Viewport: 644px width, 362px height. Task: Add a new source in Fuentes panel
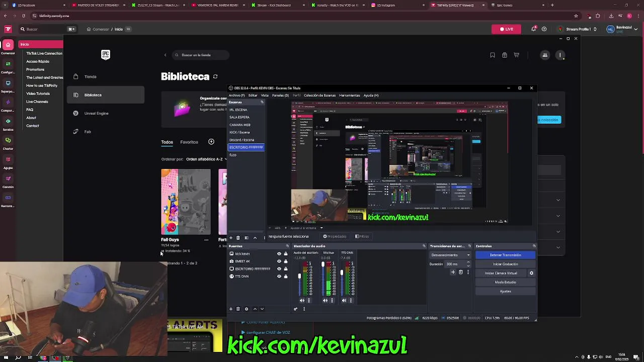pyautogui.click(x=231, y=309)
